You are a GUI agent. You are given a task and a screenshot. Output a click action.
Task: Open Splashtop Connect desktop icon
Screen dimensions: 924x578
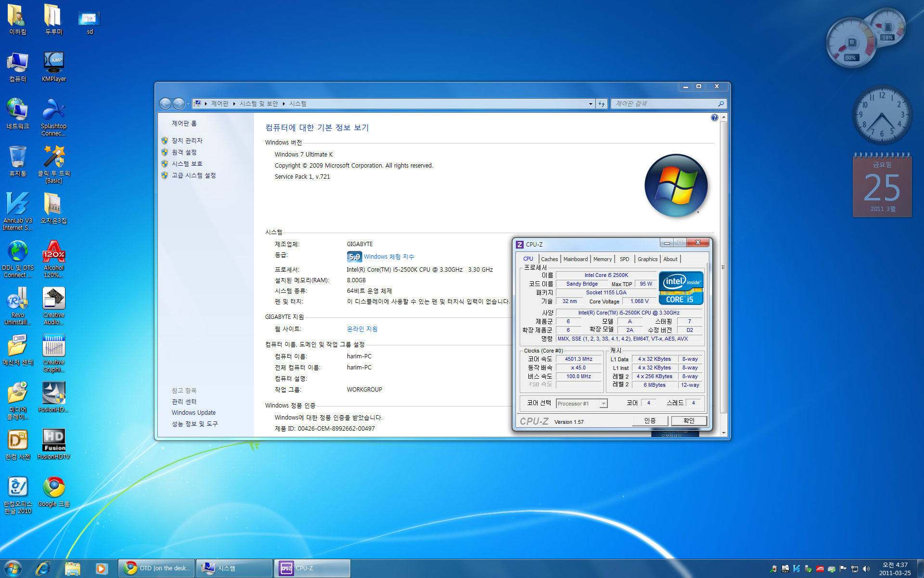click(x=53, y=117)
